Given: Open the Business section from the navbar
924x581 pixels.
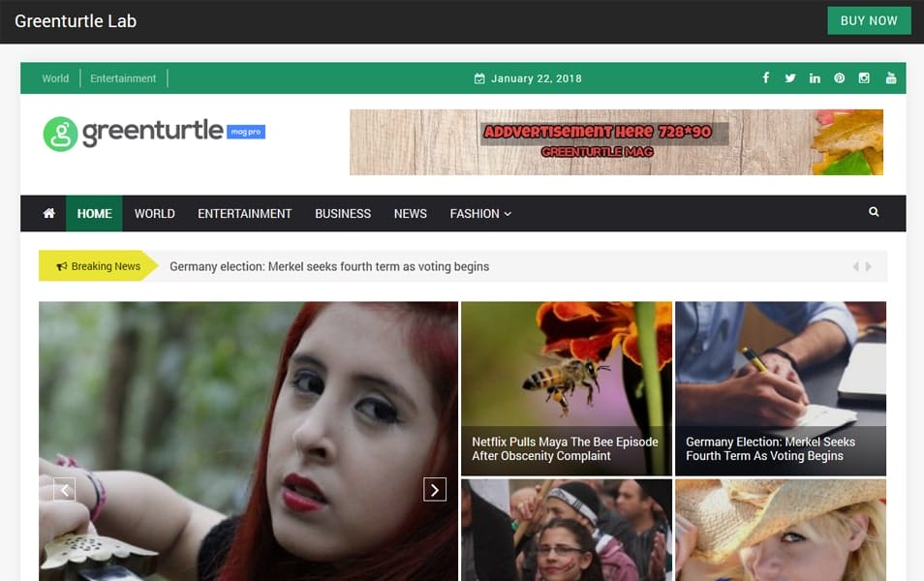Looking at the screenshot, I should tap(342, 213).
